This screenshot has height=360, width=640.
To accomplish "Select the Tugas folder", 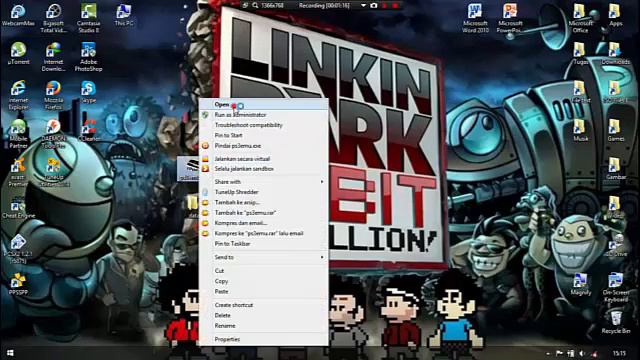I will pos(580,53).
